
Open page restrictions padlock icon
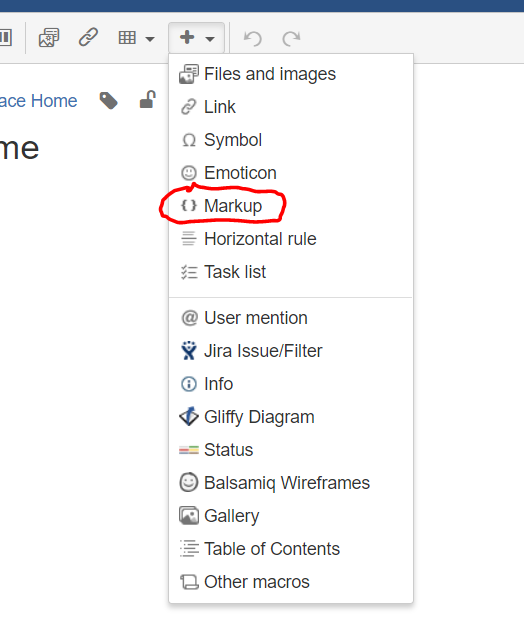tap(148, 99)
